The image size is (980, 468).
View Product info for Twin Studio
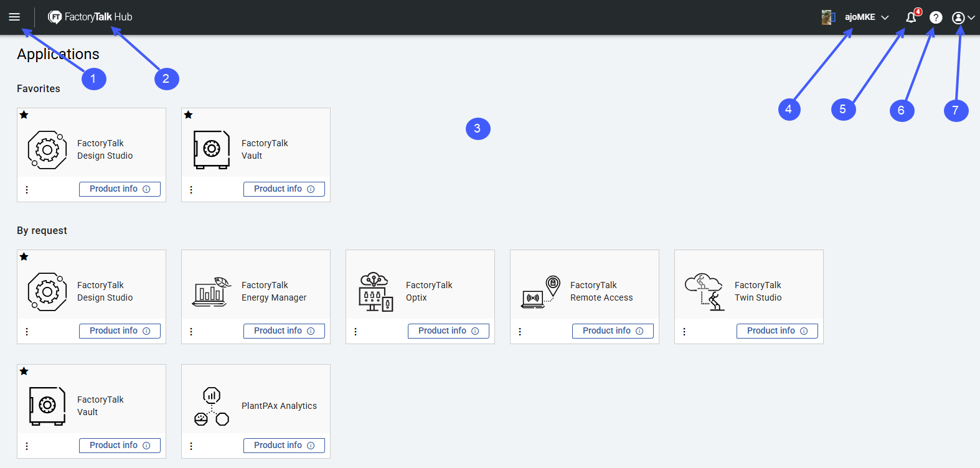(777, 331)
